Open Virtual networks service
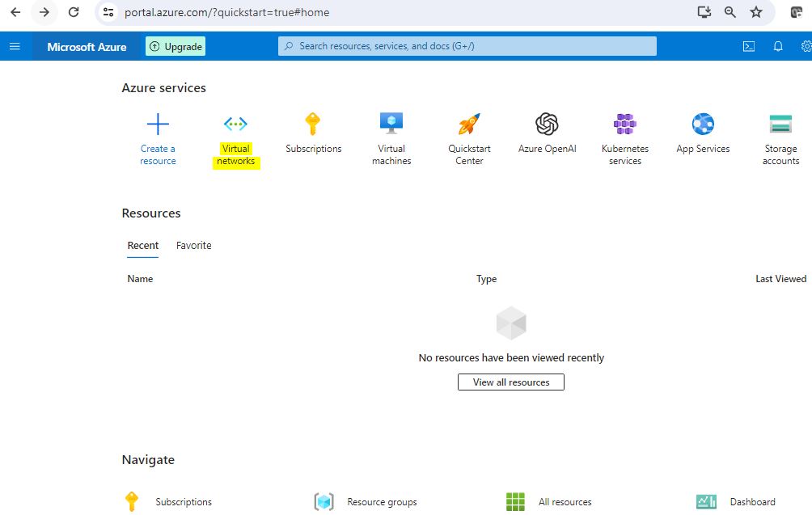 pos(235,125)
